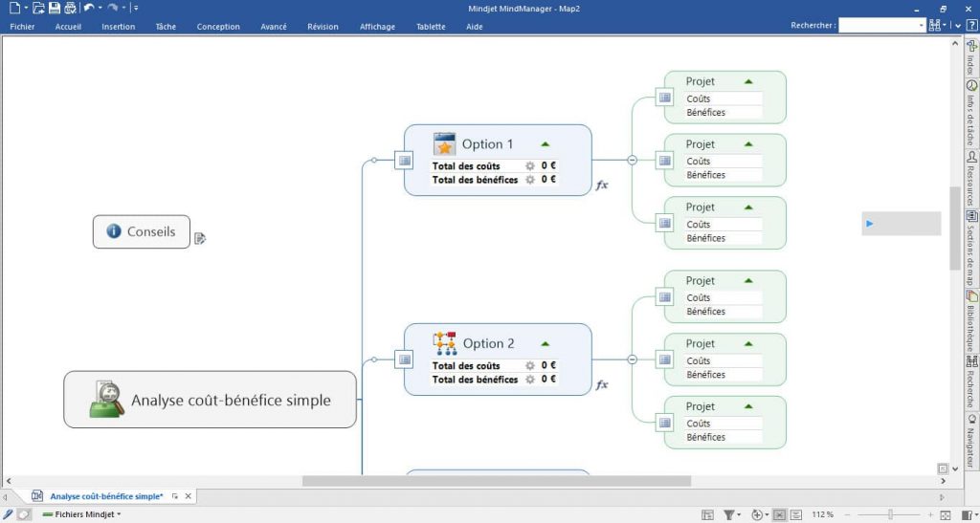
Task: Collapse Option 2 branch using minus circle
Action: [632, 360]
